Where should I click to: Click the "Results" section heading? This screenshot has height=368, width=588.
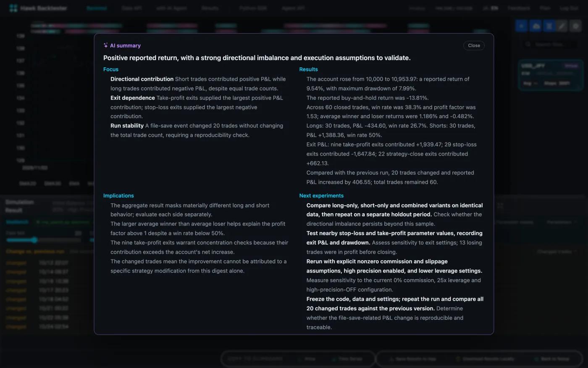[308, 69]
